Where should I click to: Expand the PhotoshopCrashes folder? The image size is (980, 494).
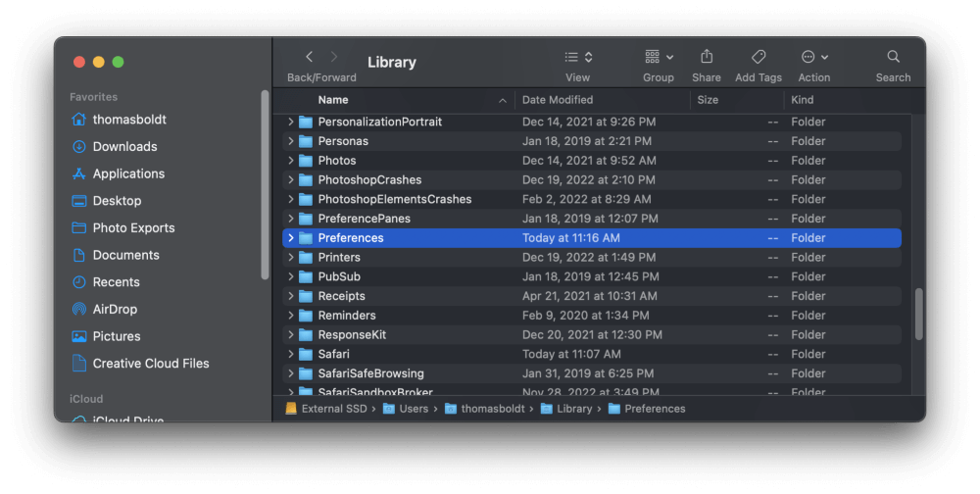tap(291, 180)
